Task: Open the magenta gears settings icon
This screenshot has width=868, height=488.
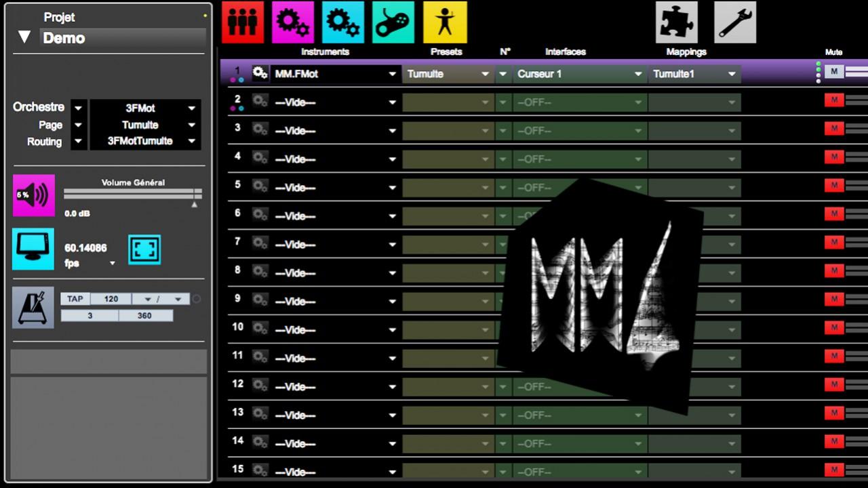Action: (x=293, y=22)
